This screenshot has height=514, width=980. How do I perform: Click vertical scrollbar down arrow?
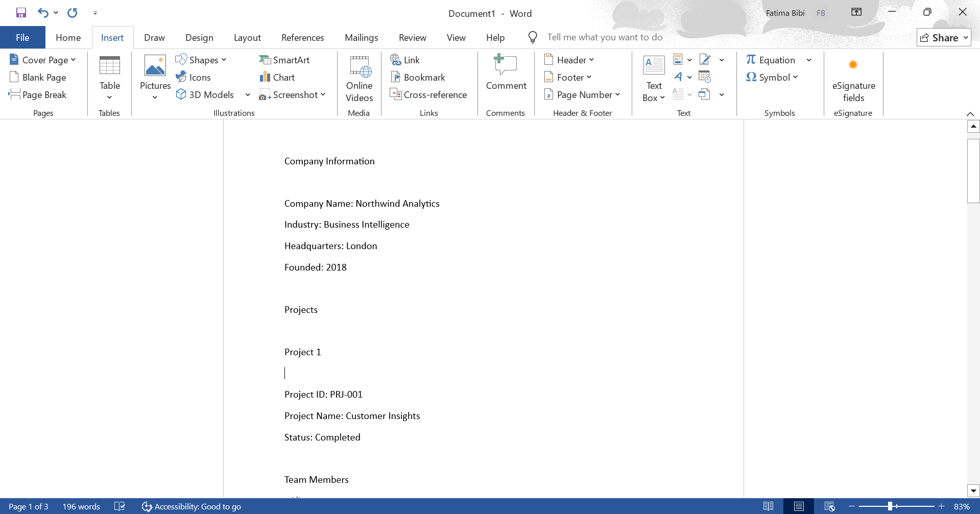[x=973, y=491]
